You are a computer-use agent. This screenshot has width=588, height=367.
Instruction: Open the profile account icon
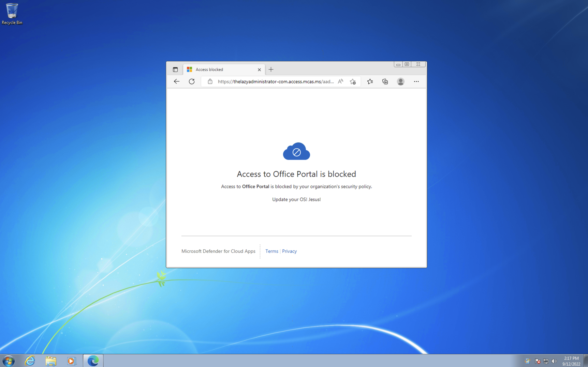tap(401, 81)
